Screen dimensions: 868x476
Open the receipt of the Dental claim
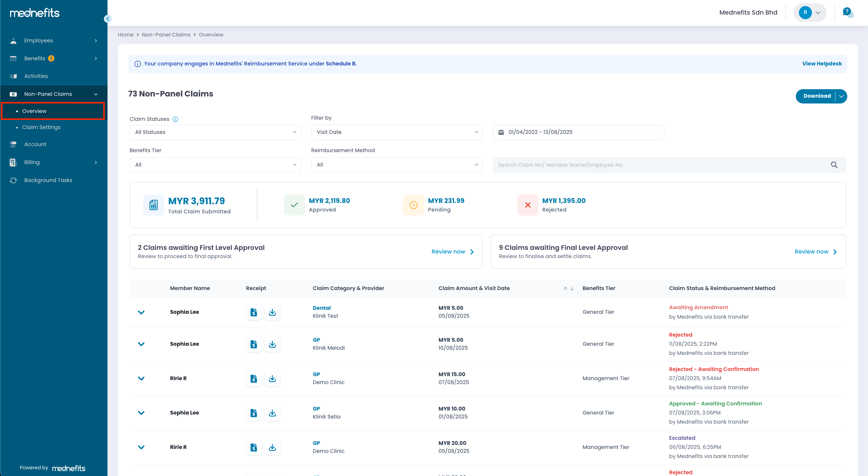click(x=253, y=312)
